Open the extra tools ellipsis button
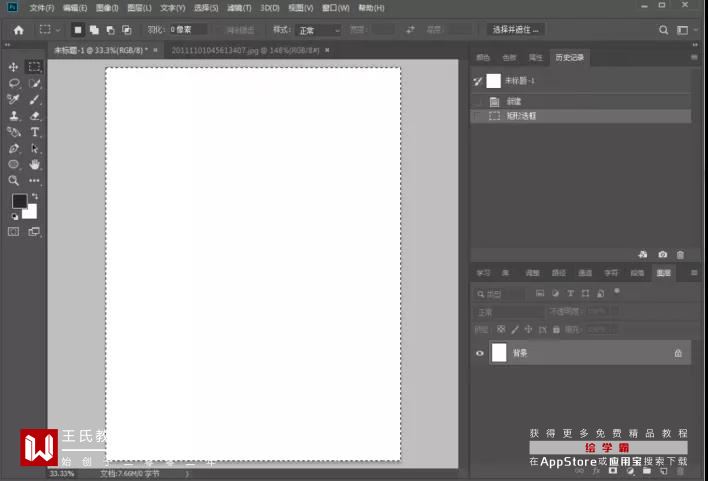The width and height of the screenshot is (708, 481). click(x=34, y=181)
